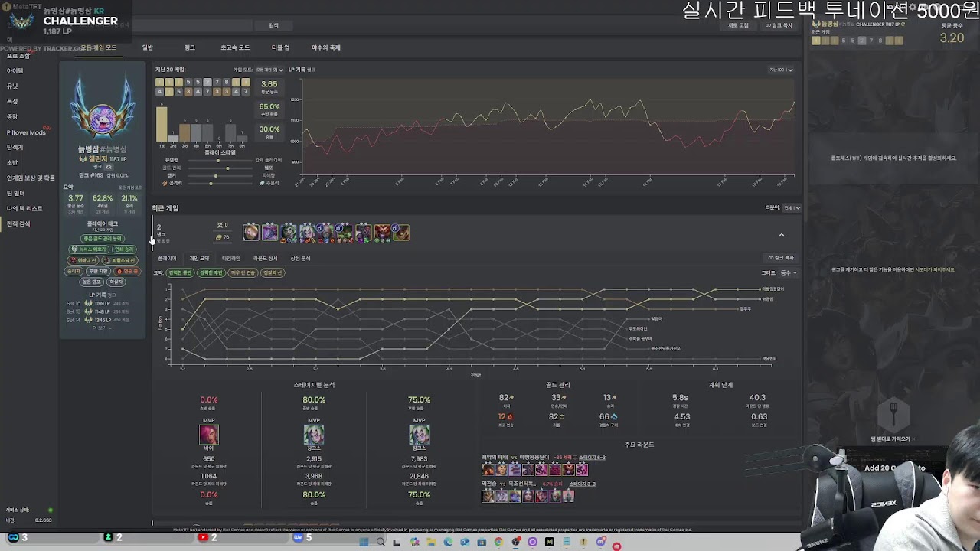Click the 강력한 중반 summary tag
This screenshot has height=551, width=980.
pos(180,272)
